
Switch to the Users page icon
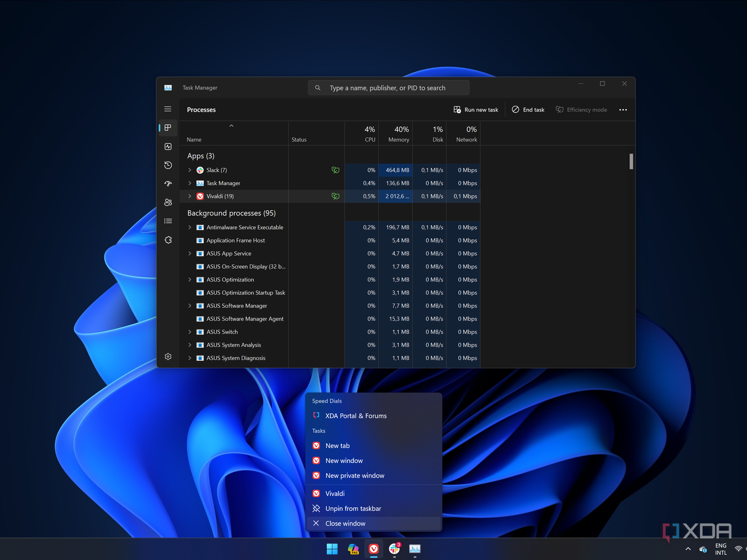tap(168, 203)
